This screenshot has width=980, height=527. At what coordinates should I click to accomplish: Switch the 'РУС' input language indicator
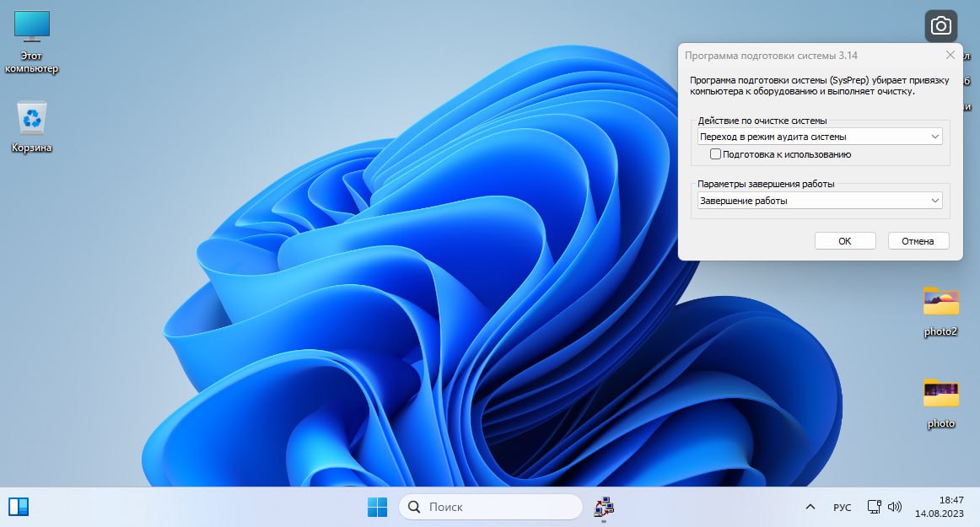pos(842,507)
